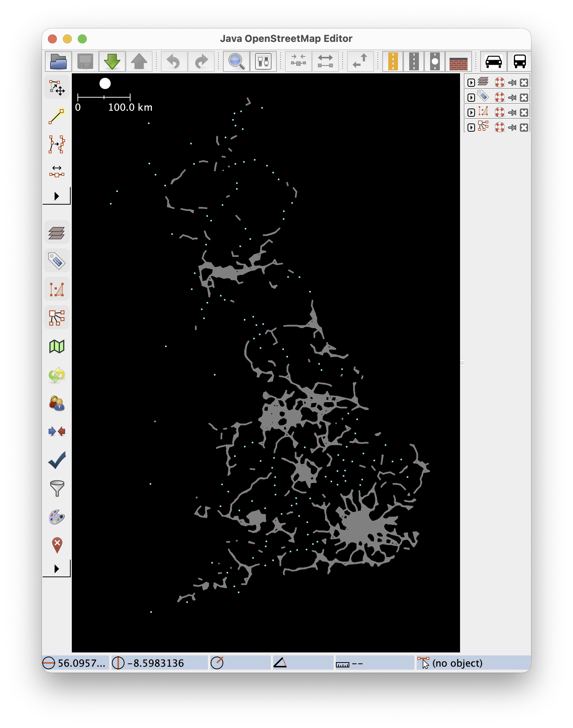This screenshot has height=728, width=573.
Task: Open help for the Relations panel
Action: pyautogui.click(x=500, y=127)
